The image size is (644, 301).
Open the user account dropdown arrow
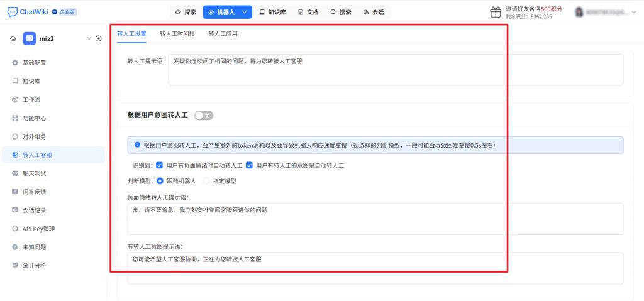coord(635,13)
